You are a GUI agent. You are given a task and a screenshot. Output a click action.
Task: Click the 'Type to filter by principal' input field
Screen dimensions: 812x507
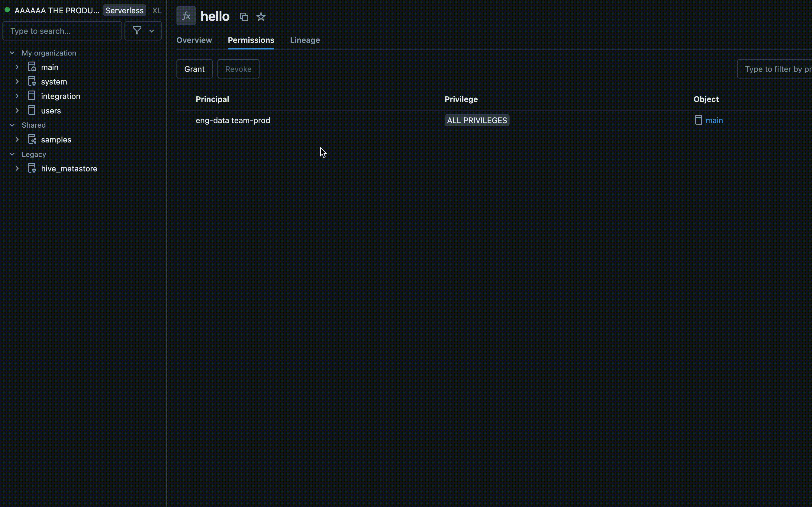(778, 69)
